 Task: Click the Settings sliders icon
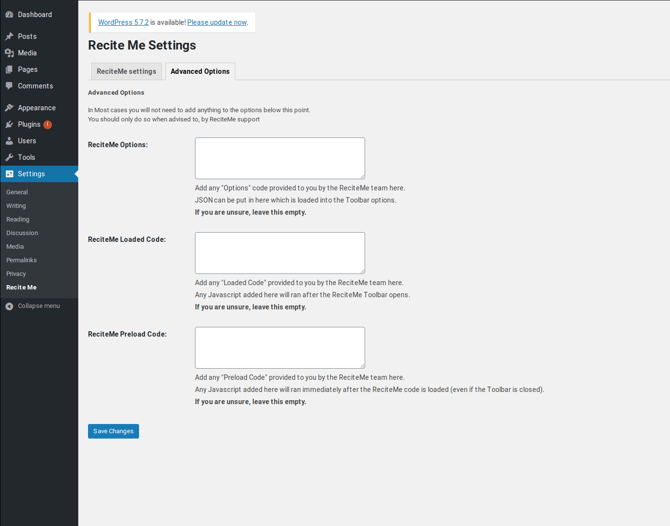pos(9,174)
